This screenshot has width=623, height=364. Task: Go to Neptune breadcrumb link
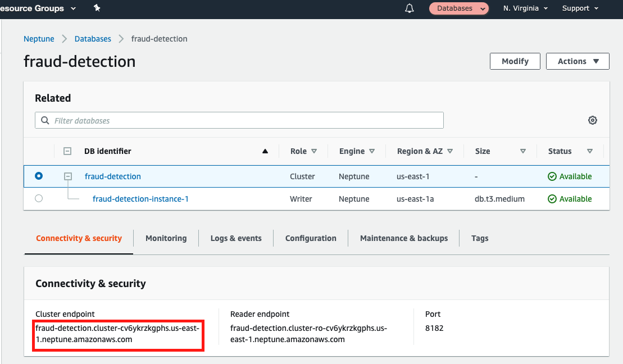coord(39,39)
